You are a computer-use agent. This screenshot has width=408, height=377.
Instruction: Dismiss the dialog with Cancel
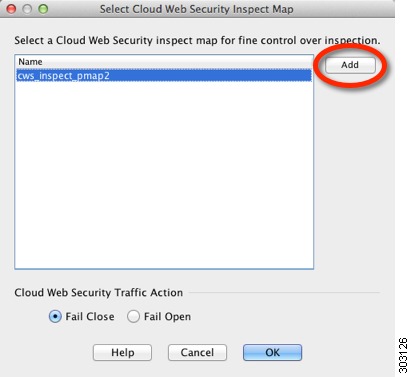pyautogui.click(x=197, y=352)
